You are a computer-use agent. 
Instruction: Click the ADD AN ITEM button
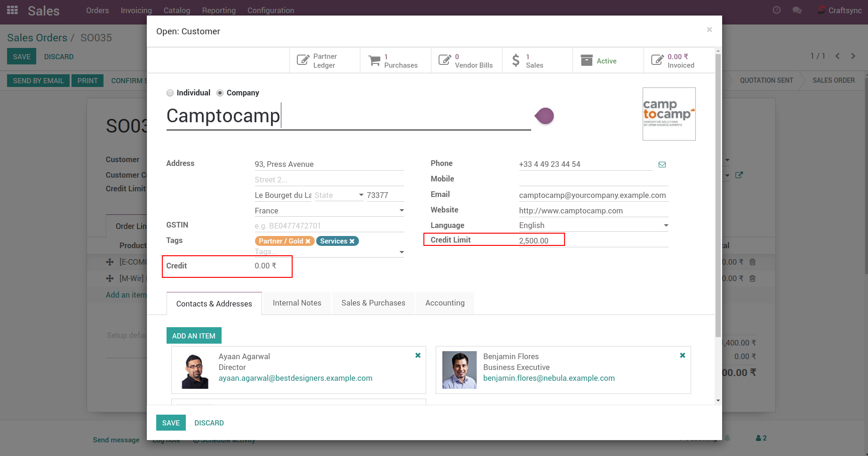point(193,336)
